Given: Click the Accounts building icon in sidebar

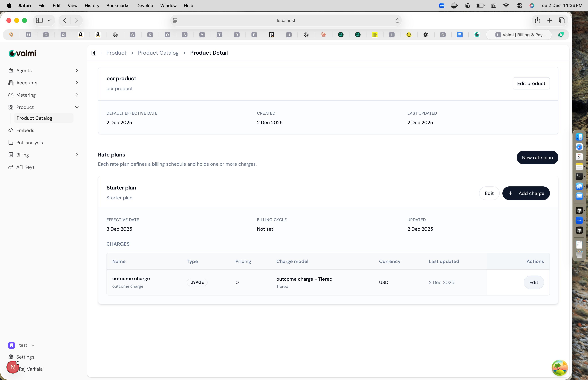Looking at the screenshot, I should pos(11,83).
